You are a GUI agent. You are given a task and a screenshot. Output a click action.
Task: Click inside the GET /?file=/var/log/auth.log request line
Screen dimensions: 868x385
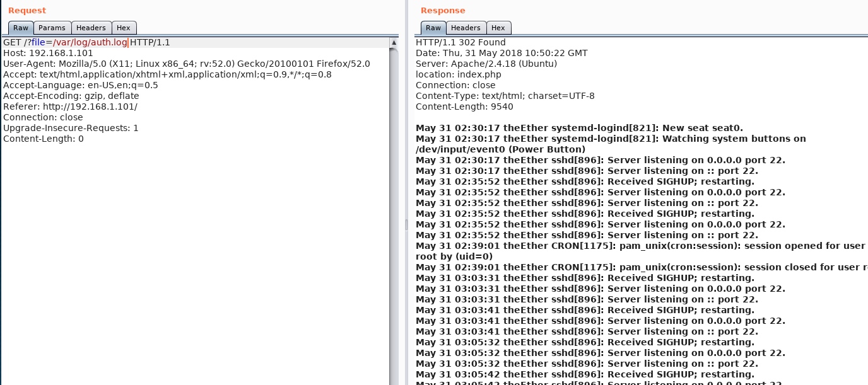pyautogui.click(x=86, y=43)
